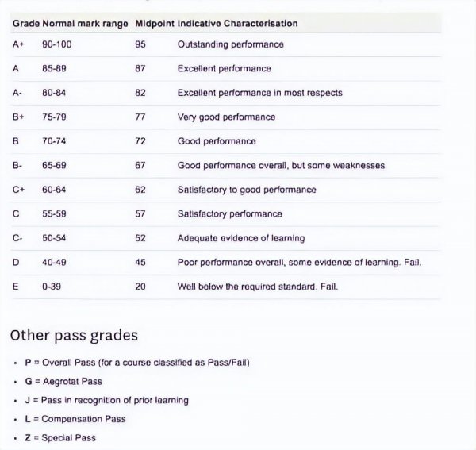The image size is (476, 450).
Task: Click the midpoint value 72
Action: point(140,141)
